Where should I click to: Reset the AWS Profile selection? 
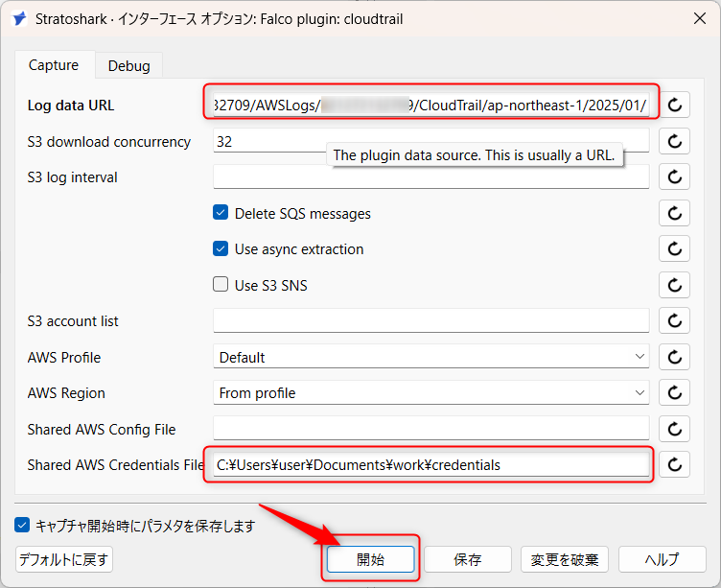(x=674, y=357)
